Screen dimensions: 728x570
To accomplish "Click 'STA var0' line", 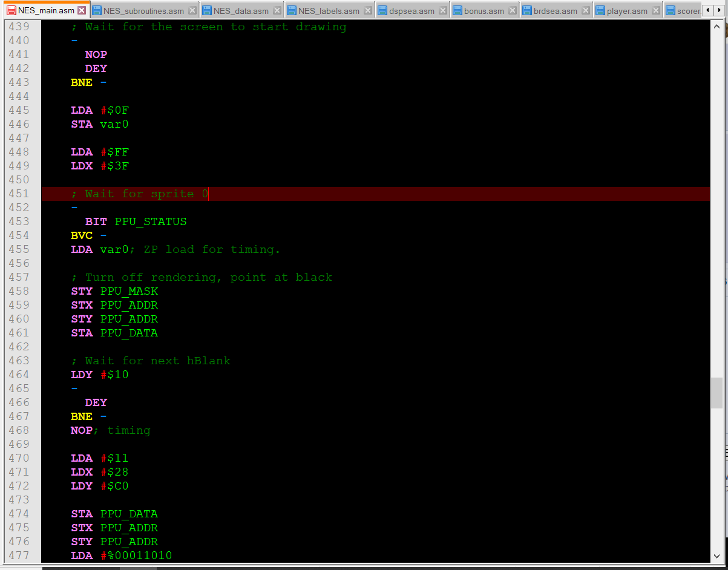I will [100, 124].
